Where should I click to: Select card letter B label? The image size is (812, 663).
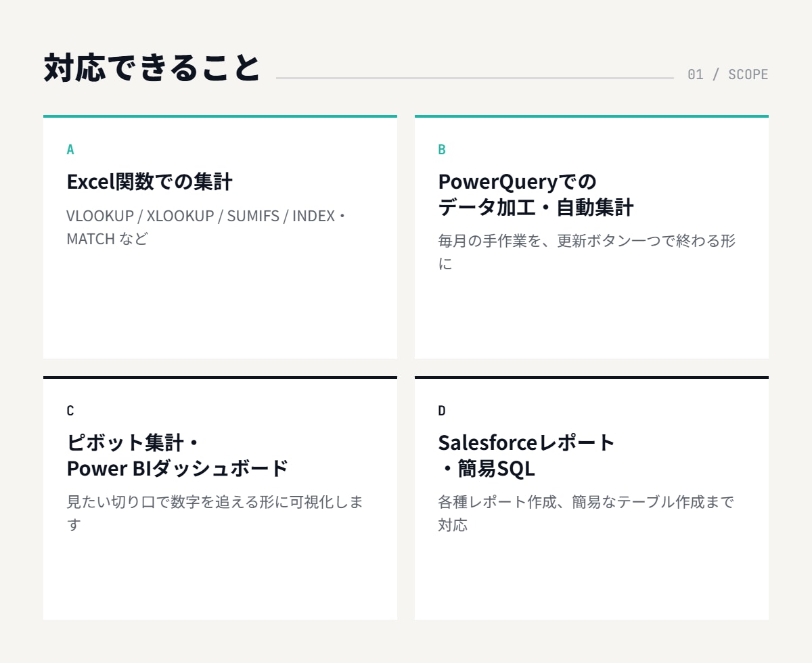[x=442, y=150]
